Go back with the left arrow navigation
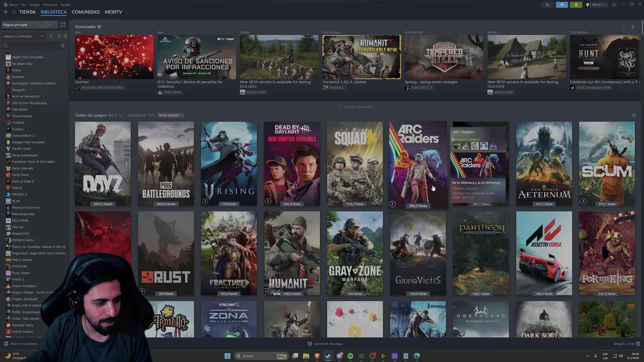Image resolution: width=644 pixels, height=362 pixels. click(6, 12)
